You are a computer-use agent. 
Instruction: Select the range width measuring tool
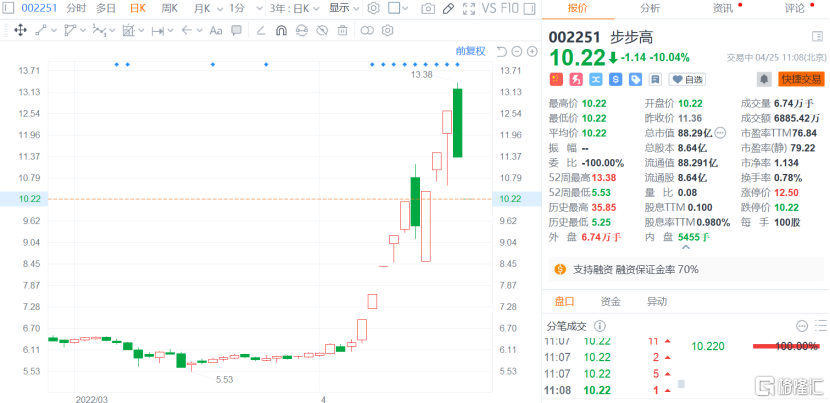click(157, 31)
